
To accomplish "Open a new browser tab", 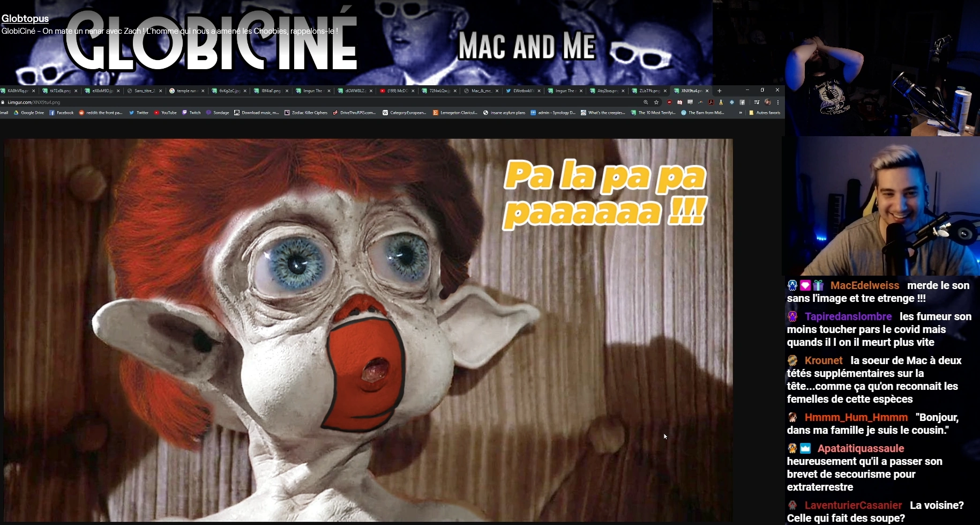I will pyautogui.click(x=720, y=91).
